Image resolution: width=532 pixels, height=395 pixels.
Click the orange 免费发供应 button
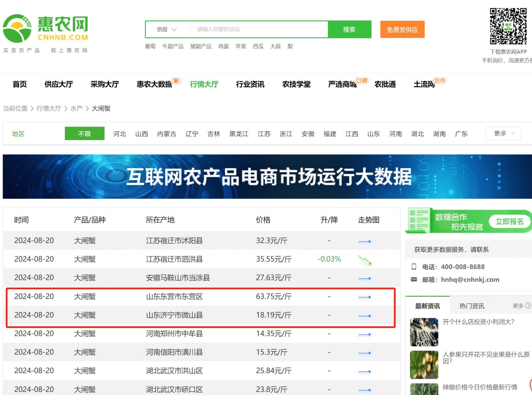coord(402,30)
